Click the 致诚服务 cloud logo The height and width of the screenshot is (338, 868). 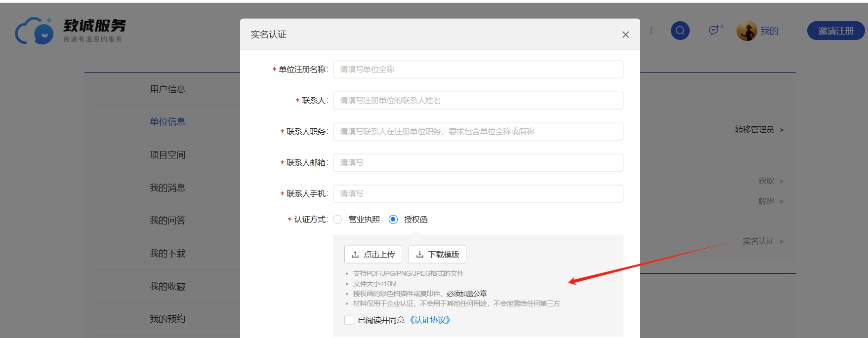[x=35, y=31]
